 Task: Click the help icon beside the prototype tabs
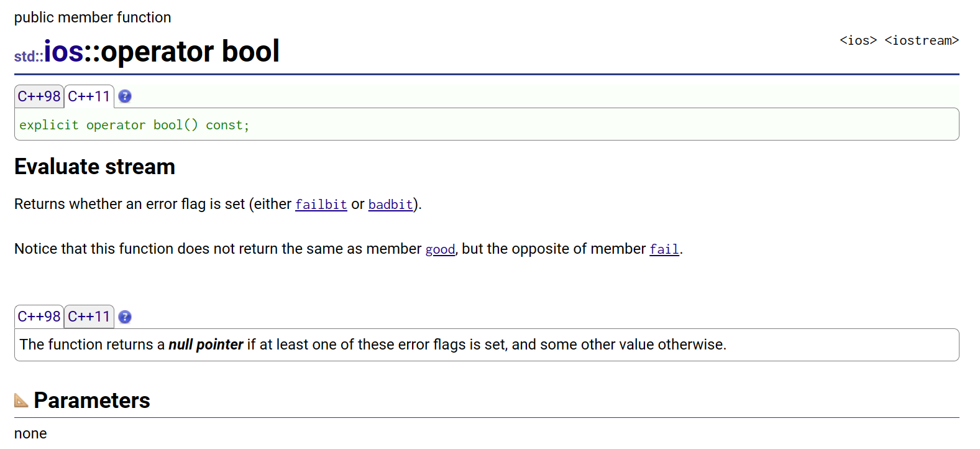point(125,96)
